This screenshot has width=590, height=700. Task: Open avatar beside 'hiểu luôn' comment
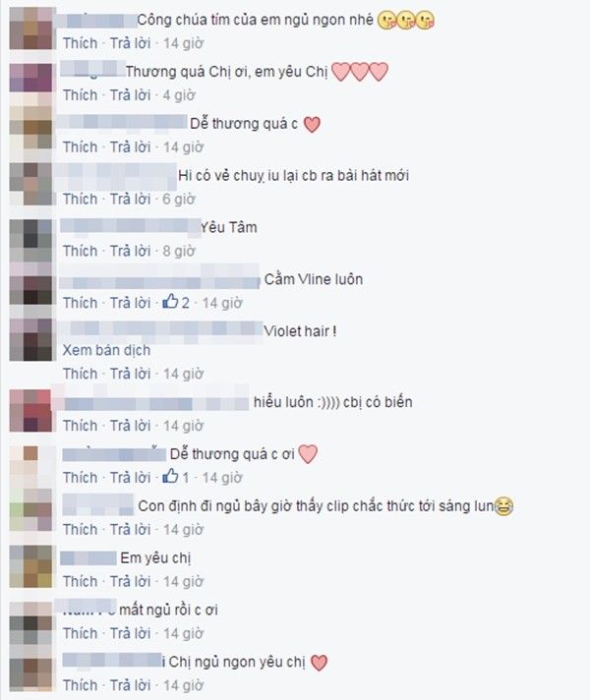point(30,410)
